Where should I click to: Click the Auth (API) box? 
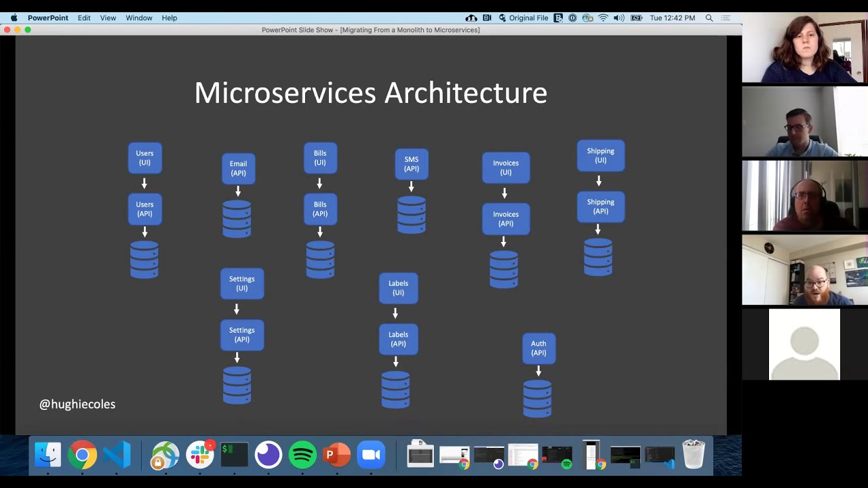coord(538,348)
